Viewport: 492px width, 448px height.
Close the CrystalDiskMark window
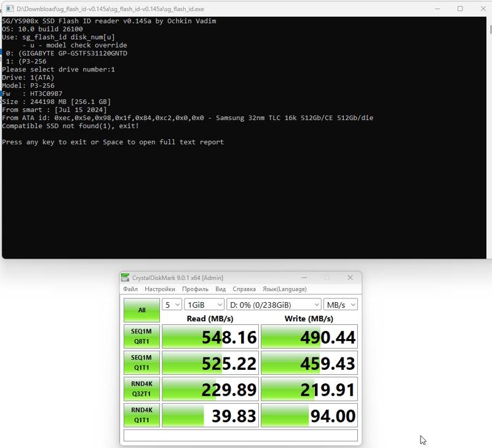tap(350, 278)
